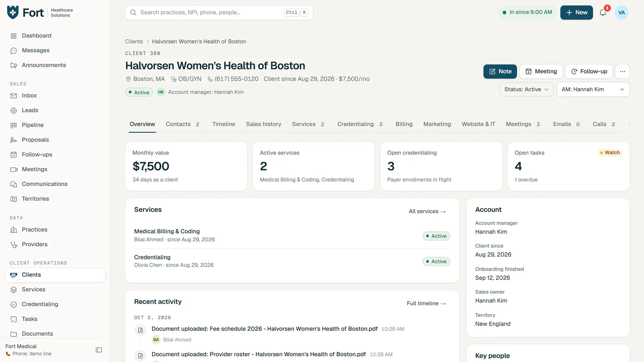Open All services link
The image size is (644, 362).
coord(427,212)
